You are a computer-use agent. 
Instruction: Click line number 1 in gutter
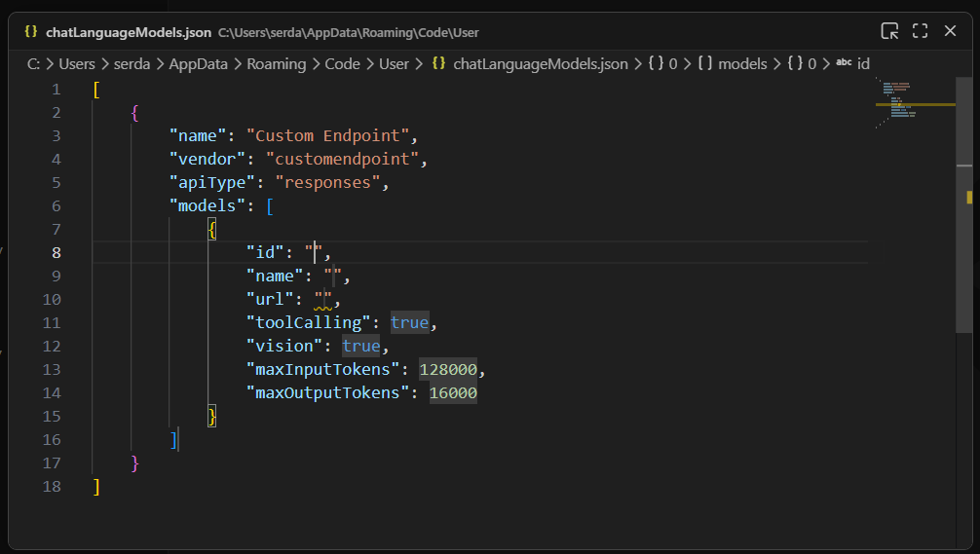[57, 90]
